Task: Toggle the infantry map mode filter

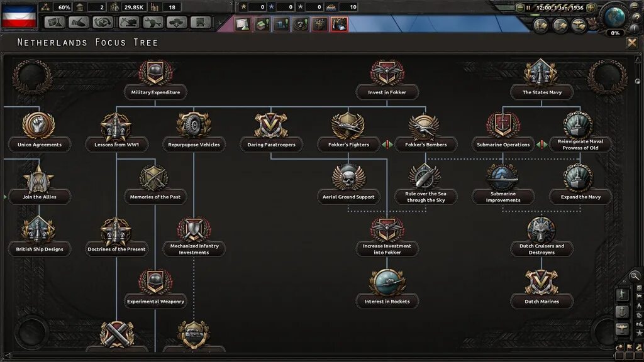Action: [622, 294]
